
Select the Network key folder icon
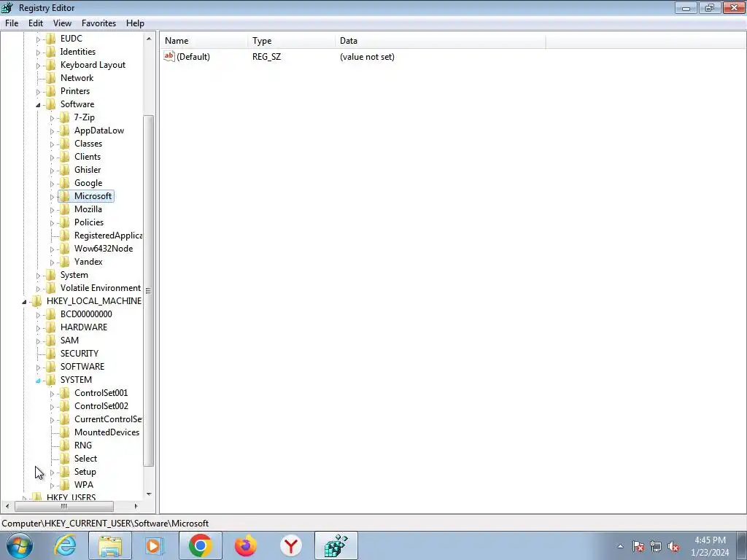pos(50,77)
